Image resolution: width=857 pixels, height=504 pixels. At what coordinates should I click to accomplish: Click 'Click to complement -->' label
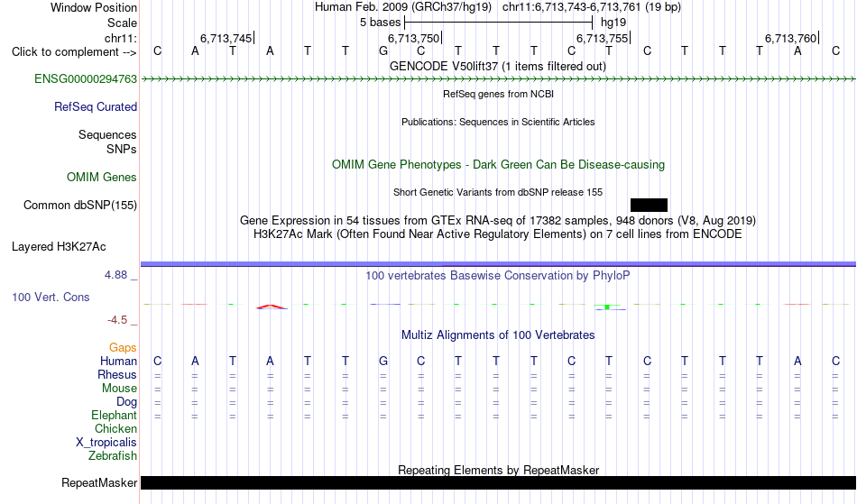(x=74, y=52)
